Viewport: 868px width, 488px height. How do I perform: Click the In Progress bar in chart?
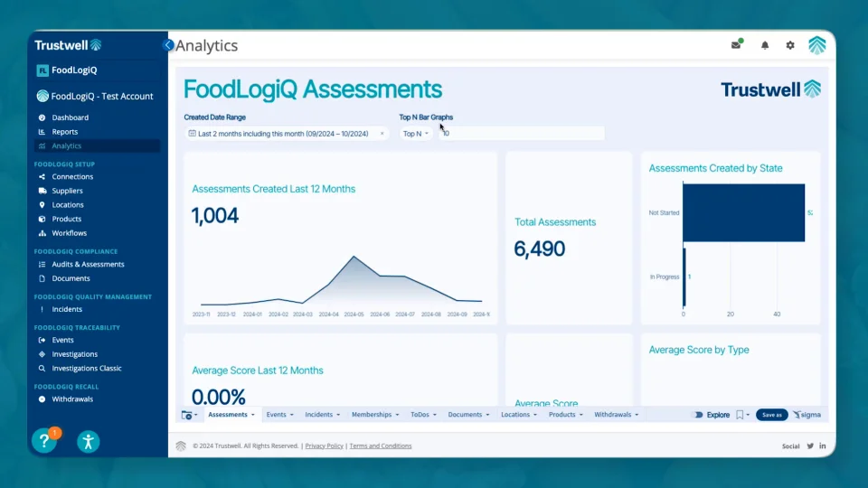click(684, 277)
